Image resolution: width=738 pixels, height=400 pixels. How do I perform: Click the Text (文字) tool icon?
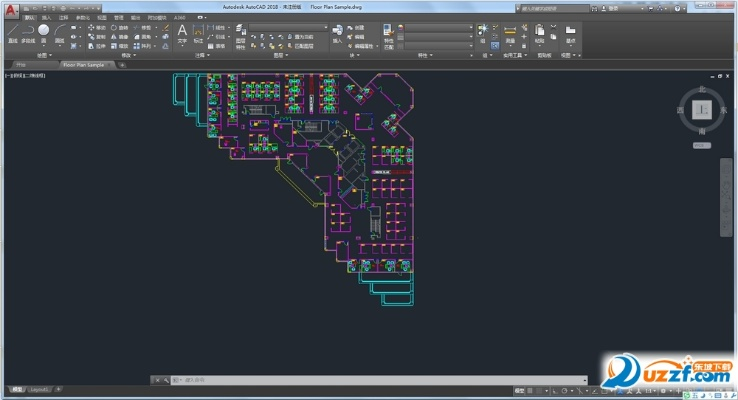point(182,32)
